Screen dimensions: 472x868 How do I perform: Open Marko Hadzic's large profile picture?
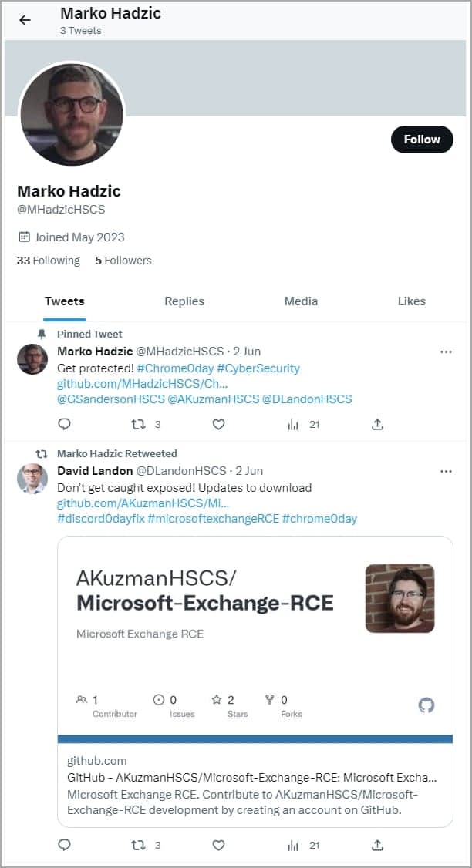pos(72,113)
